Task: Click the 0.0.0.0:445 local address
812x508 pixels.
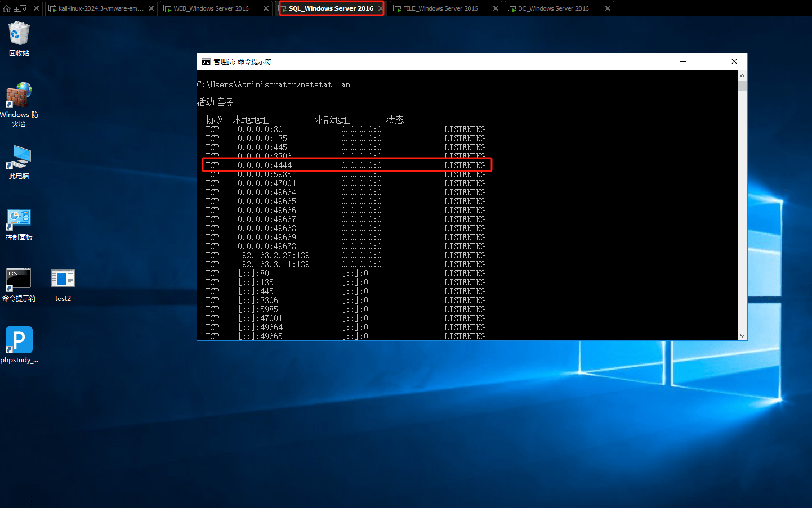Action: pyautogui.click(x=262, y=147)
